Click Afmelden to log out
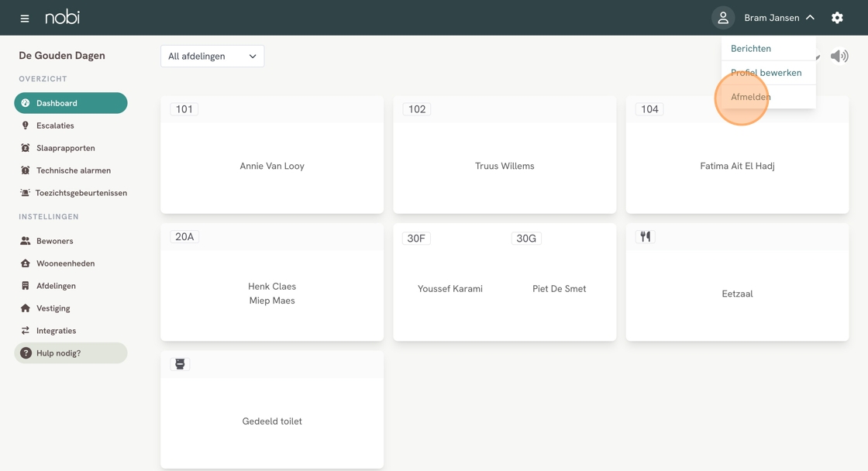 tap(751, 97)
